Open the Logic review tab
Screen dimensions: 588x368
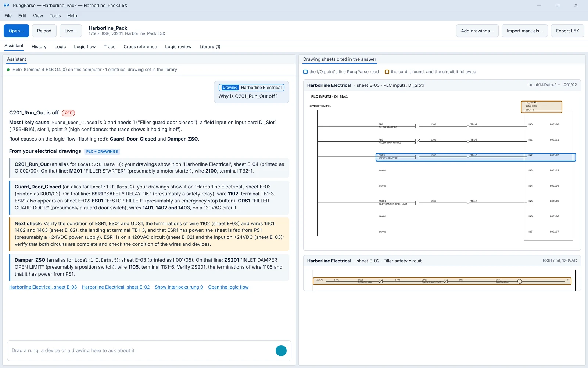178,47
